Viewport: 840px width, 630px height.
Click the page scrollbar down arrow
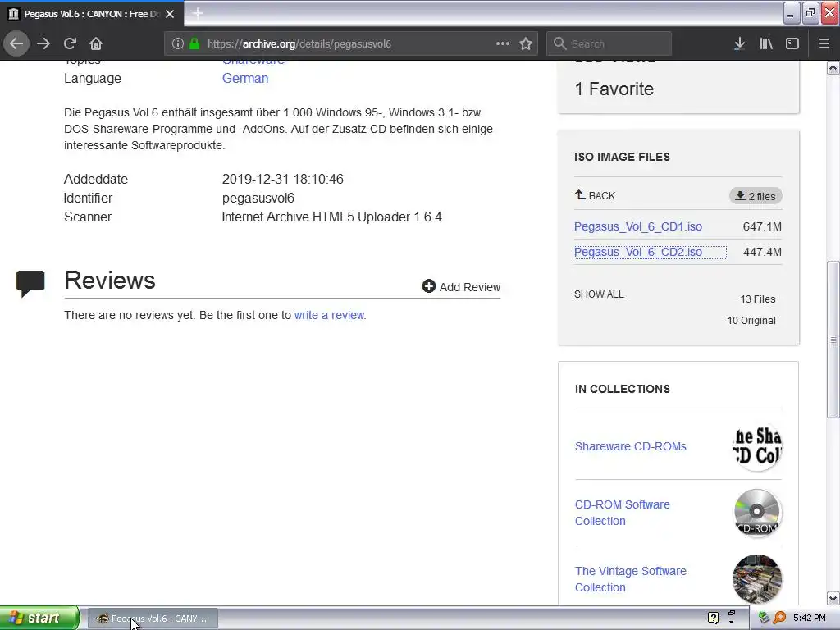coord(833,598)
